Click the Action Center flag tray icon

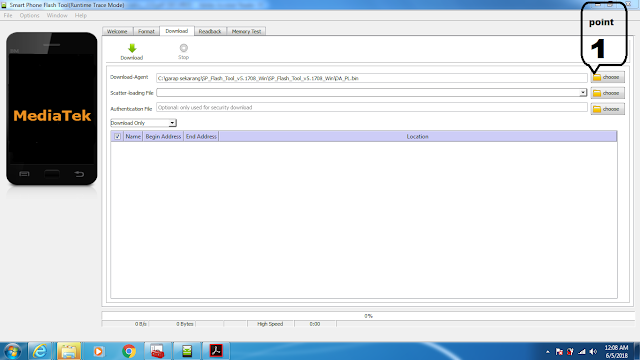coord(559,351)
